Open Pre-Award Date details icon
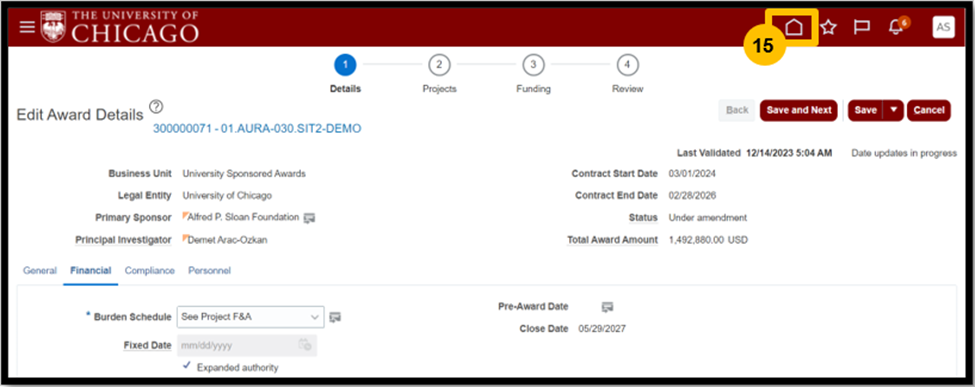 pos(608,307)
